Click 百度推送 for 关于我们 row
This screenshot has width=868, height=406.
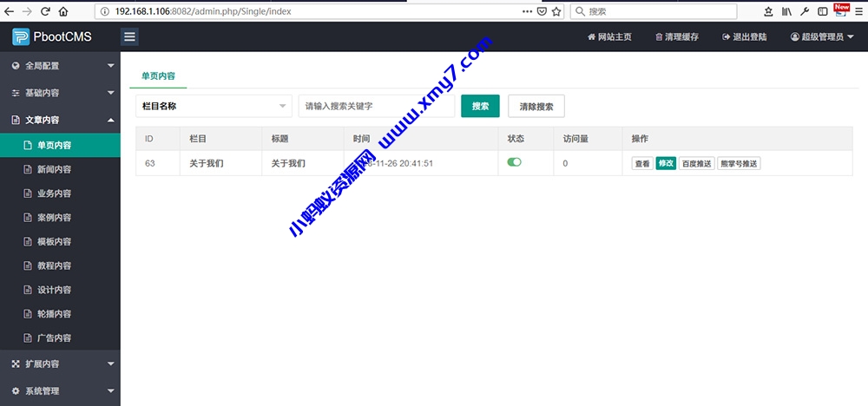(x=697, y=164)
